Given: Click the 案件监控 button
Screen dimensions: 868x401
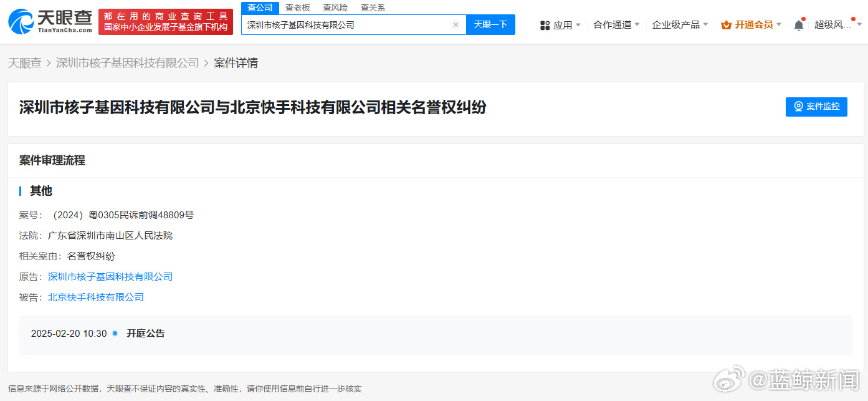Looking at the screenshot, I should pyautogui.click(x=816, y=107).
